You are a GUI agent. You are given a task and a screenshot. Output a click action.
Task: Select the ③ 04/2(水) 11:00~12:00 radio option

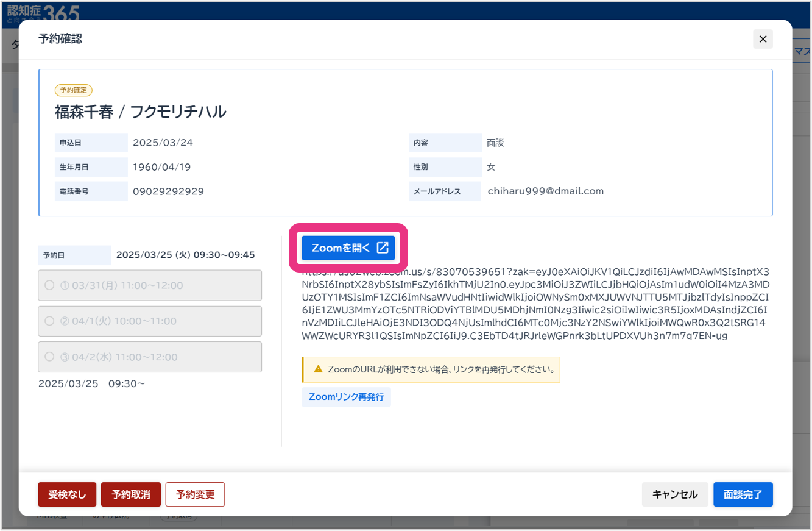click(x=50, y=357)
